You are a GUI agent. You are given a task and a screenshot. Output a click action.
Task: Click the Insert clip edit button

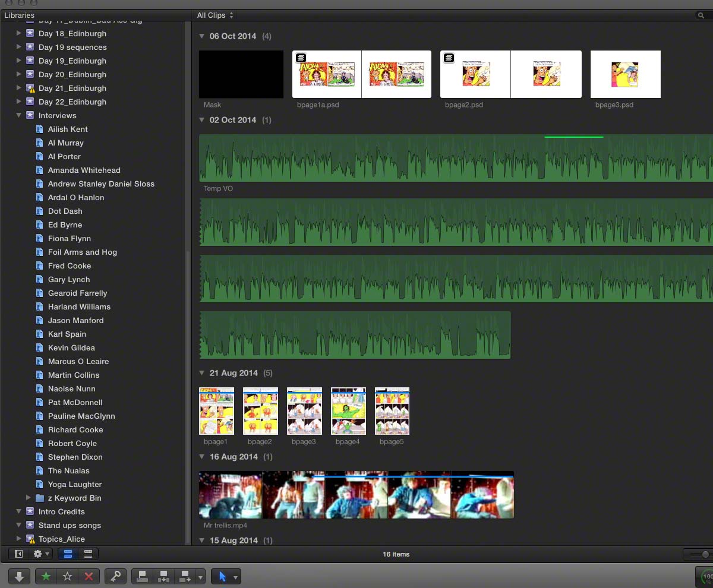point(163,576)
